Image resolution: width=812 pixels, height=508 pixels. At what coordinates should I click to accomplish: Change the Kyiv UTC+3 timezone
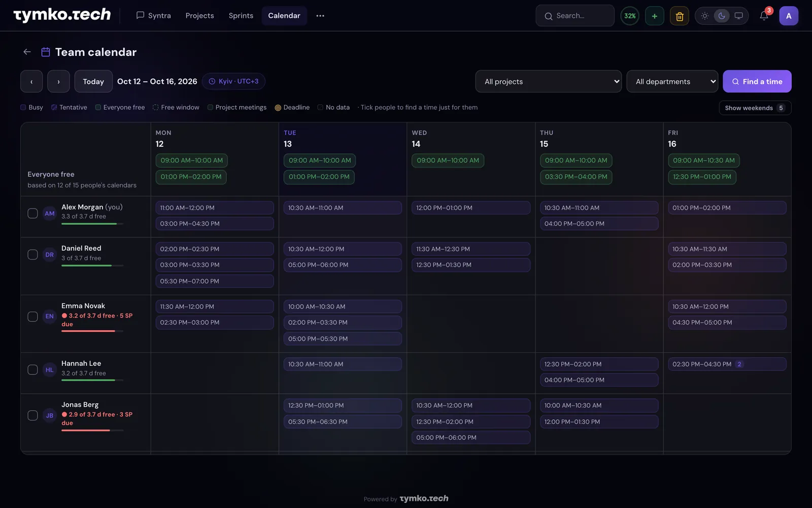pyautogui.click(x=233, y=81)
